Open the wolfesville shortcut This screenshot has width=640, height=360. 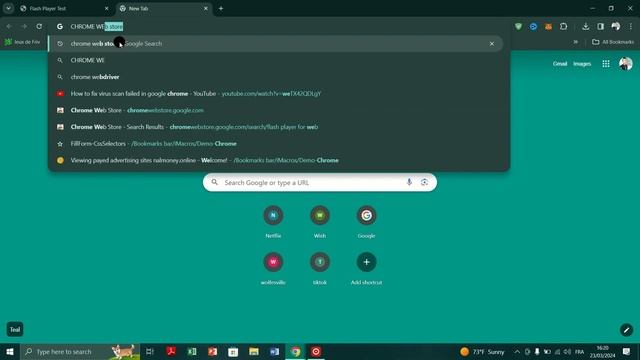[273, 268]
